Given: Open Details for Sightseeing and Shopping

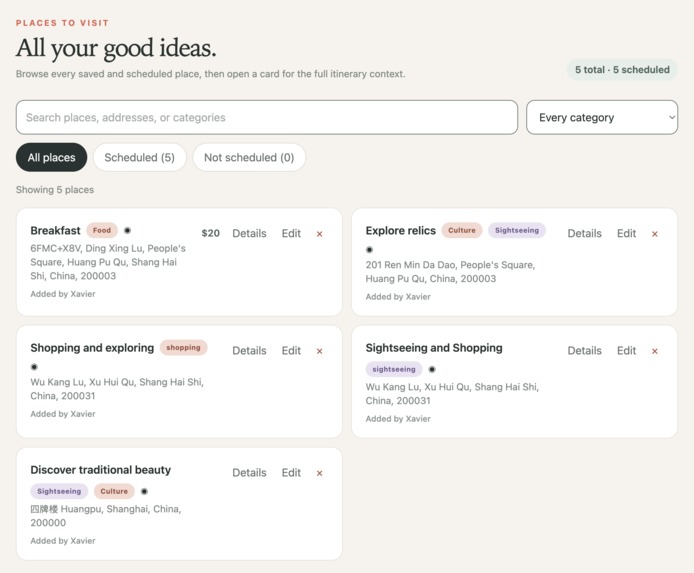Looking at the screenshot, I should click(585, 350).
